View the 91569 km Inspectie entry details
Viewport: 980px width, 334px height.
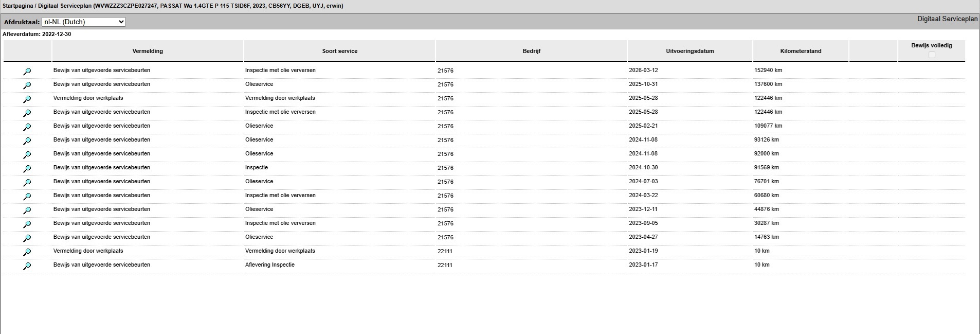coord(27,169)
